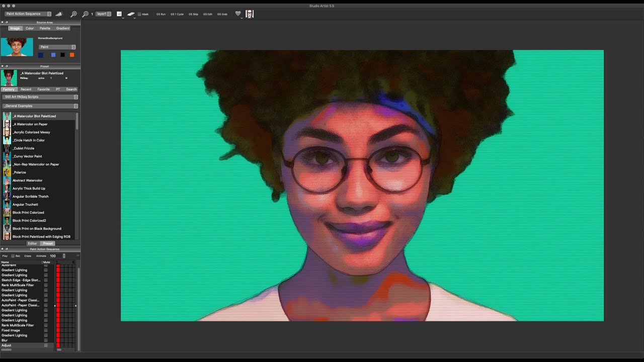Expand the chevron below the canvas icon
The image size is (644, 362).
[123, 19]
